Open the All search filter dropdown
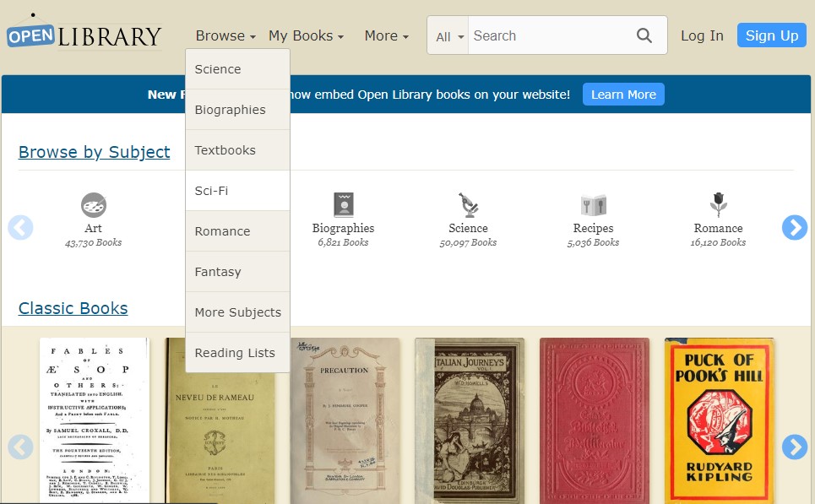 (449, 36)
